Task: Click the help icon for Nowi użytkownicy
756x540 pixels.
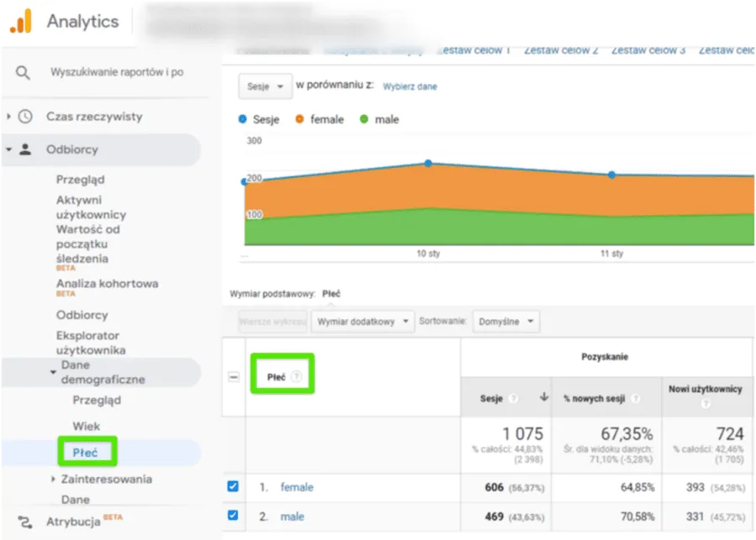Action: pos(706,403)
